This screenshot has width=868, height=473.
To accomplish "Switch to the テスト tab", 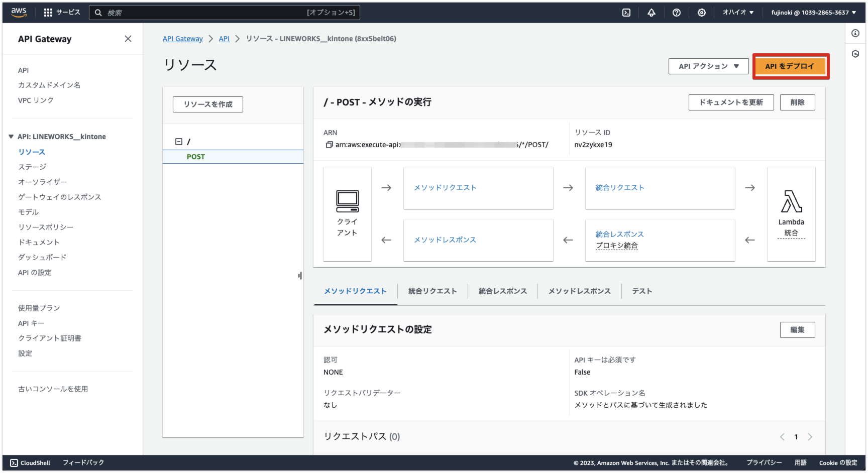I will tap(642, 291).
